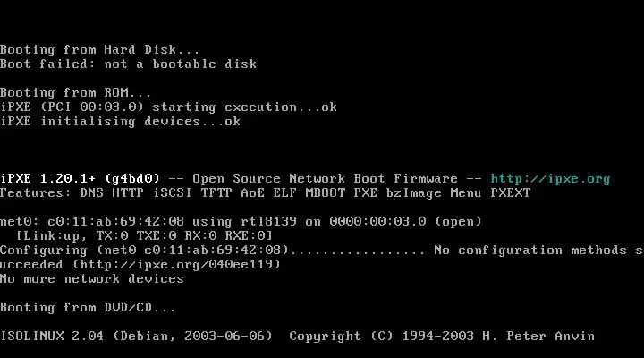Click the bold "iPXE 1.20.1+ (g4bd0)" version text
Viewport: 644px width, 358px height.
80,179
